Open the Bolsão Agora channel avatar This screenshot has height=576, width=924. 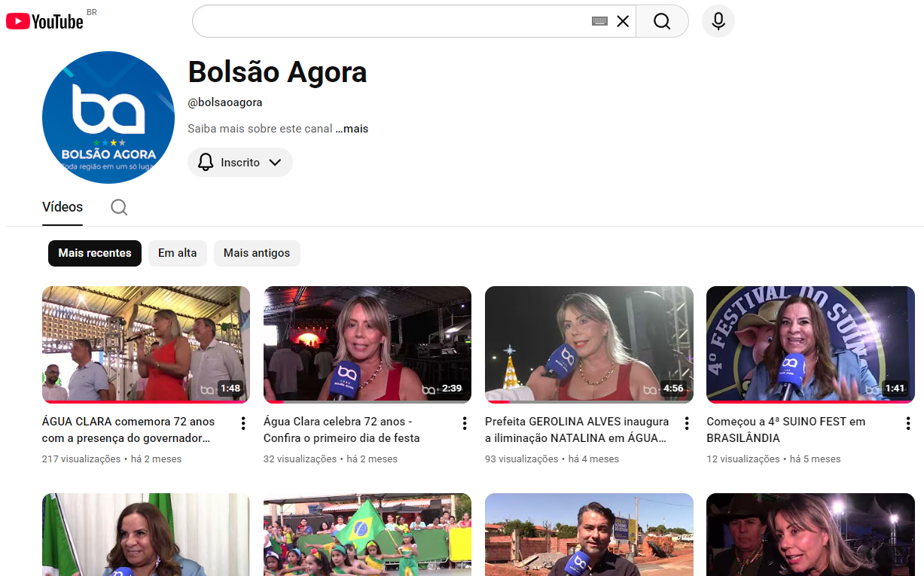coord(108,117)
